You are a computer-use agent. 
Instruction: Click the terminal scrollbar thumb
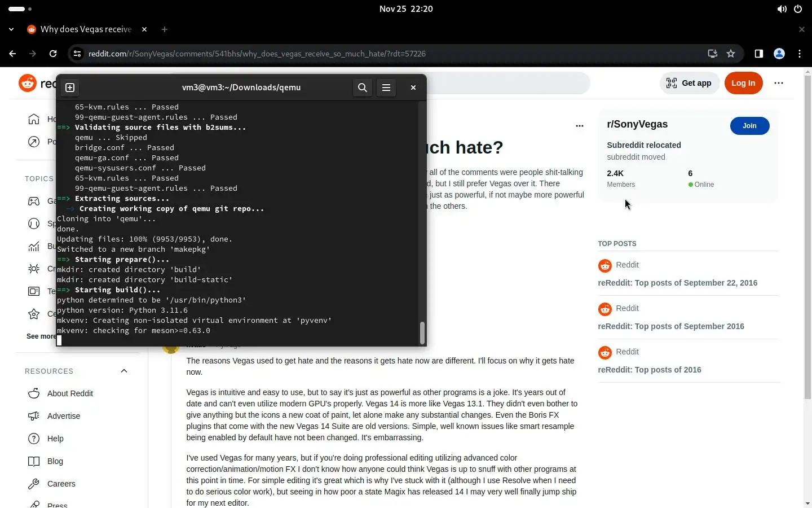click(x=422, y=333)
